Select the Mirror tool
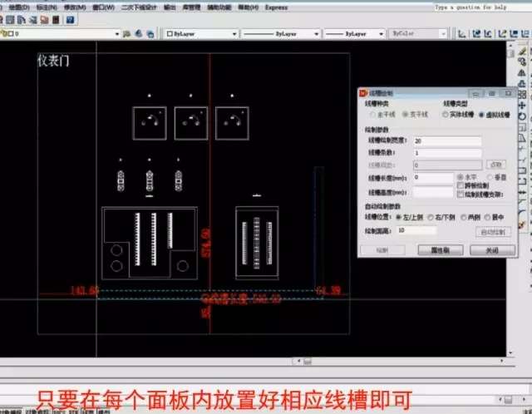 [522, 72]
